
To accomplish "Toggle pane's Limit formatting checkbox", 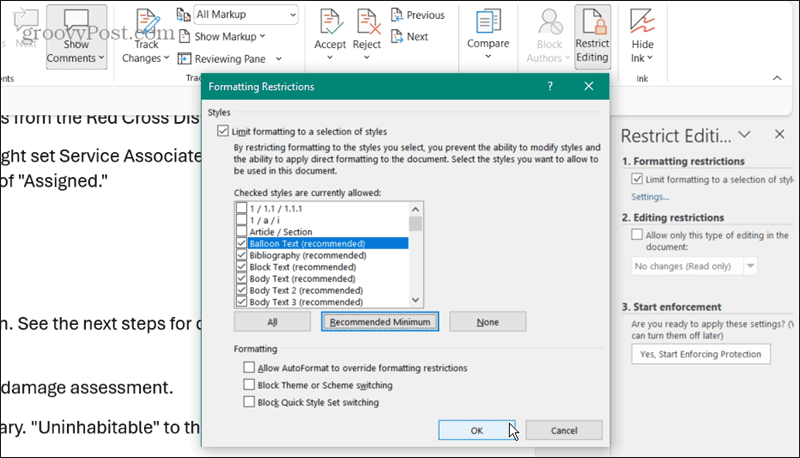I will pyautogui.click(x=637, y=179).
